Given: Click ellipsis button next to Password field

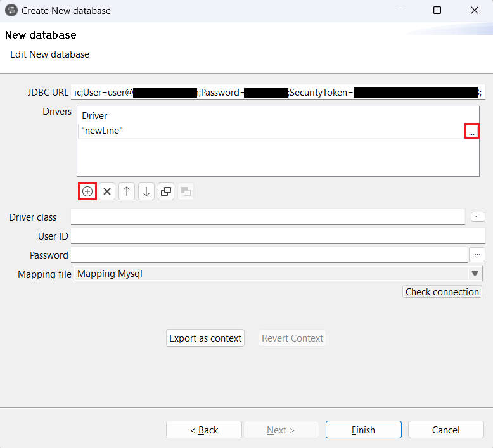Looking at the screenshot, I should (477, 255).
